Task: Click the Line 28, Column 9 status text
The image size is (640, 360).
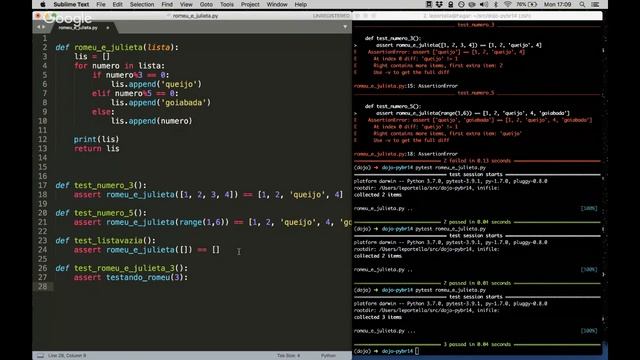Action: pos(67,356)
